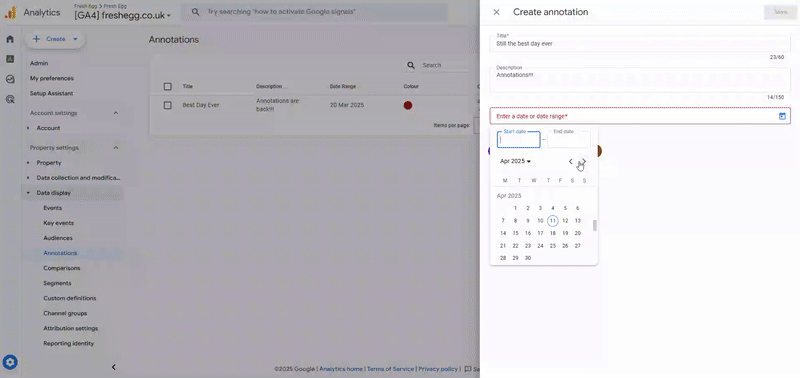Open Reporting identity
The width and height of the screenshot is (800, 378).
68,343
